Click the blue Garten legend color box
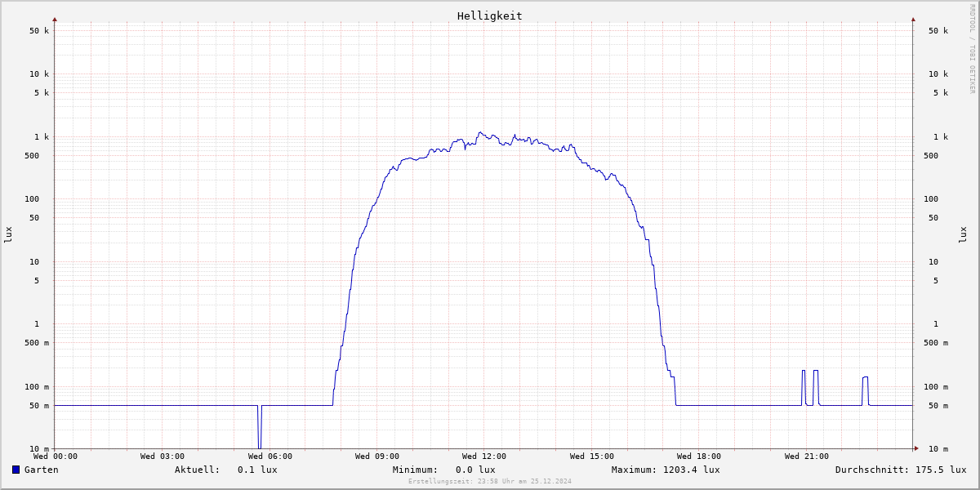Image resolution: width=980 pixels, height=490 pixels. 16,470
